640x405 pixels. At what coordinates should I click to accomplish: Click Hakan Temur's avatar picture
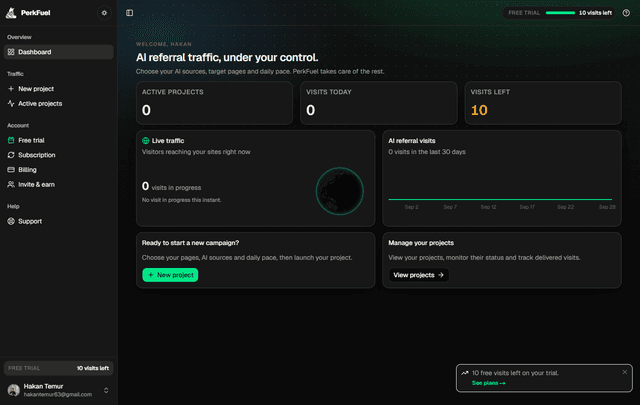[x=14, y=390]
